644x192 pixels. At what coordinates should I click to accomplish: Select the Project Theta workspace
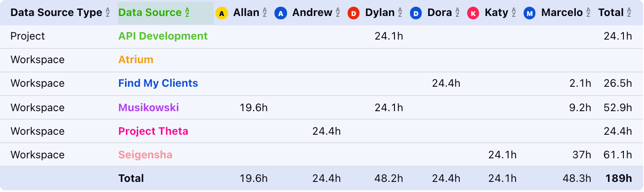coord(153,131)
